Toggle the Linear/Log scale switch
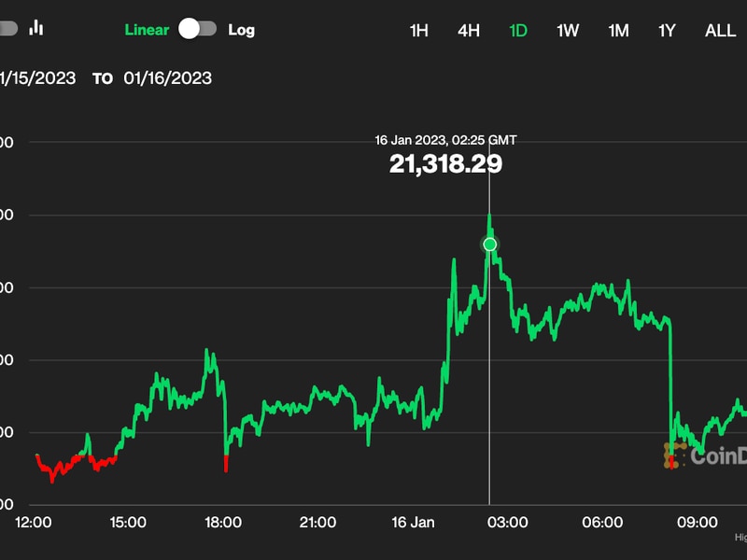This screenshot has height=560, width=747. (198, 29)
